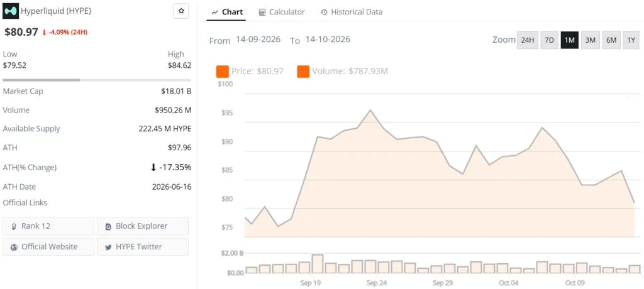Edit the From date 14-09-2026 field
The width and height of the screenshot is (644, 289).
pos(258,40)
